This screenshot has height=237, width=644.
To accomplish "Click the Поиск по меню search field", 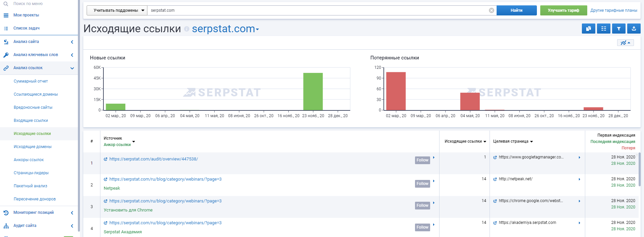I will pyautogui.click(x=28, y=4).
